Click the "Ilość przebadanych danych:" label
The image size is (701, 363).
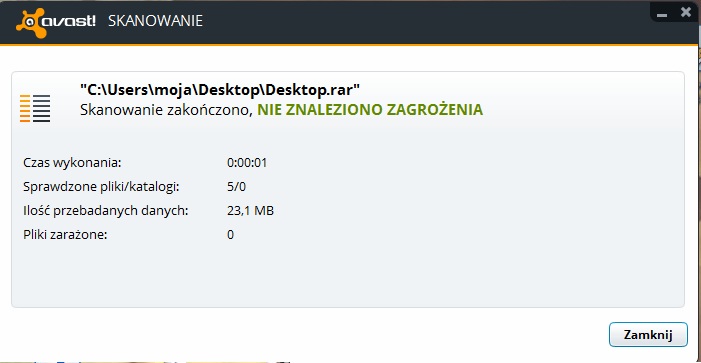click(106, 211)
